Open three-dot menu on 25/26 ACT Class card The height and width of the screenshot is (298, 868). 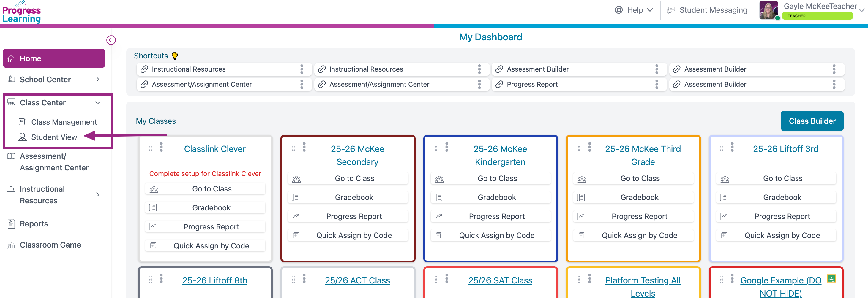click(304, 278)
